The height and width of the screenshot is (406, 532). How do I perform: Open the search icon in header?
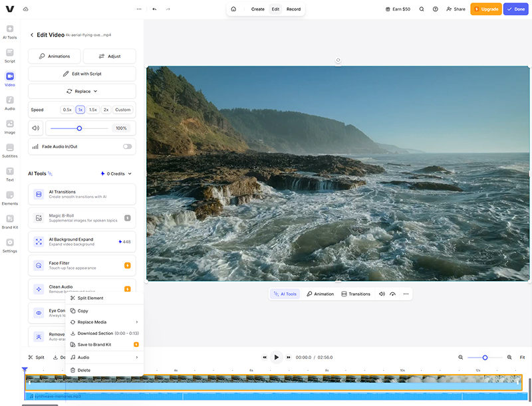click(422, 9)
